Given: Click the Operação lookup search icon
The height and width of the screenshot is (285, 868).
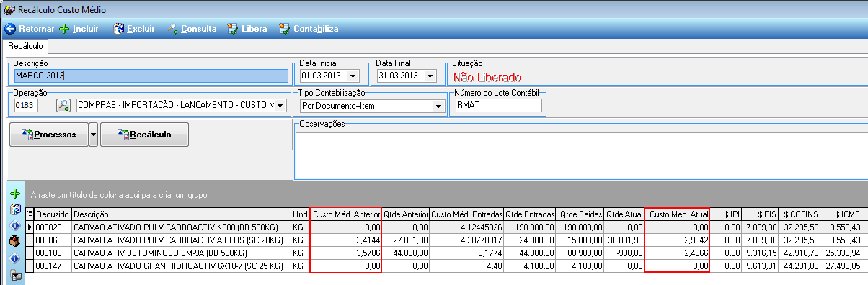Looking at the screenshot, I should click(x=63, y=106).
